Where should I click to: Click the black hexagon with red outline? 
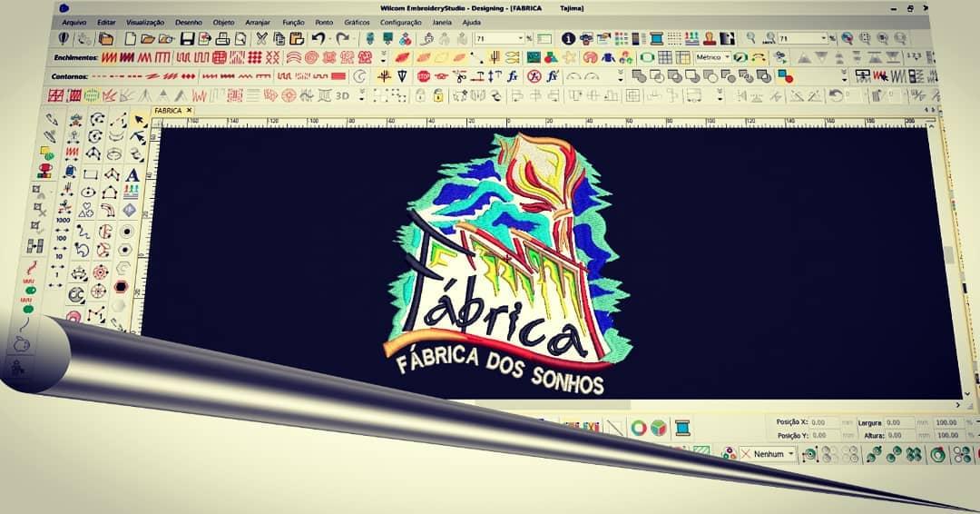122,287
